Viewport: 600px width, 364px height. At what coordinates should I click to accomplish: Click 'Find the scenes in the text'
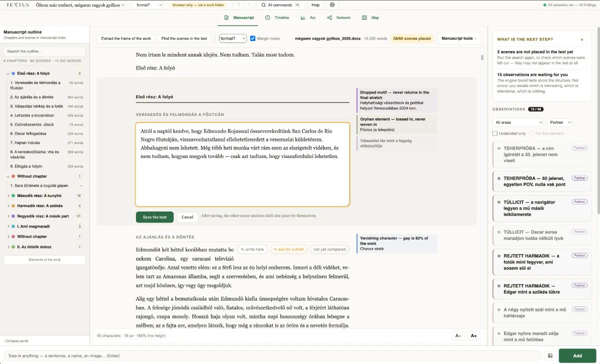(184, 38)
